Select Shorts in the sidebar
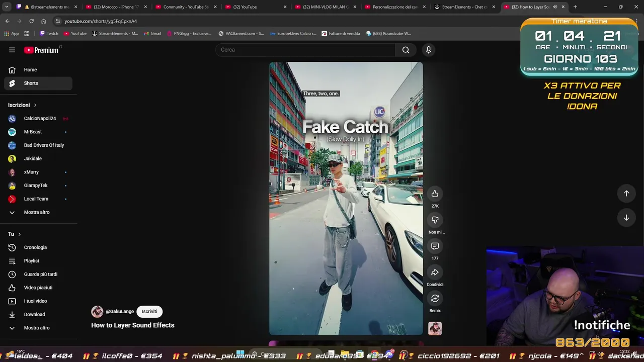This screenshot has width=644, height=362. tap(38, 83)
